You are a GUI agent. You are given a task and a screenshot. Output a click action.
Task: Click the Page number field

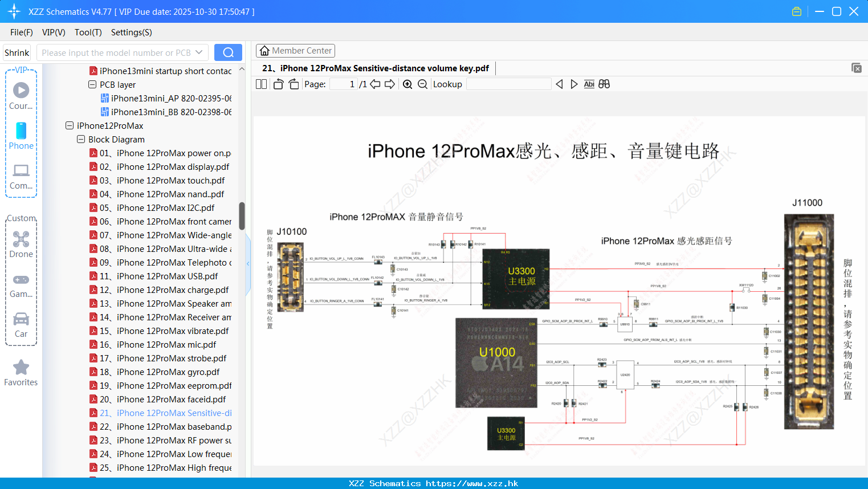coord(344,84)
